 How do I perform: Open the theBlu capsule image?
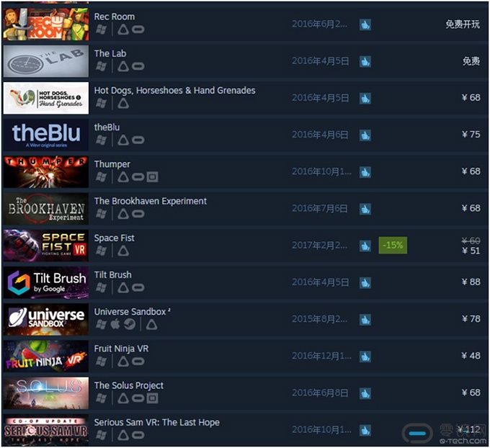click(x=46, y=135)
